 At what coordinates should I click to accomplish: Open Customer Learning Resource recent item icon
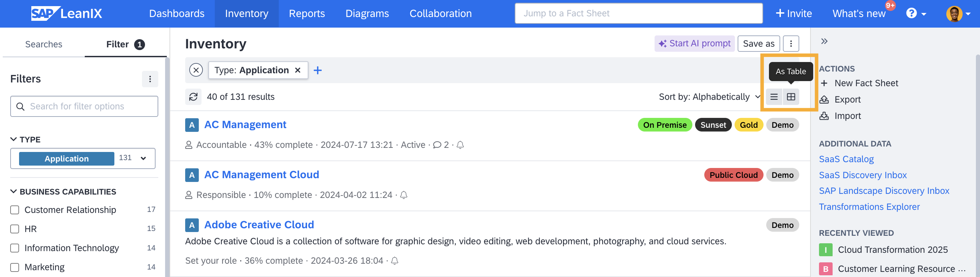point(825,269)
